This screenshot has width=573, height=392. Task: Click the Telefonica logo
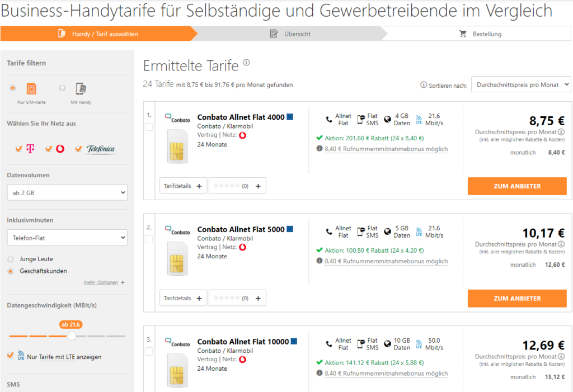pos(101,149)
